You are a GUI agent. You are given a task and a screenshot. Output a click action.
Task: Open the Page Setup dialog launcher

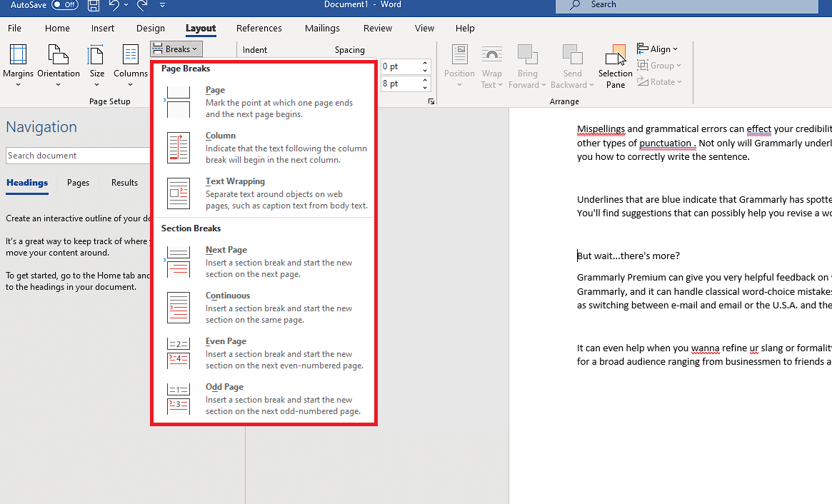click(431, 102)
